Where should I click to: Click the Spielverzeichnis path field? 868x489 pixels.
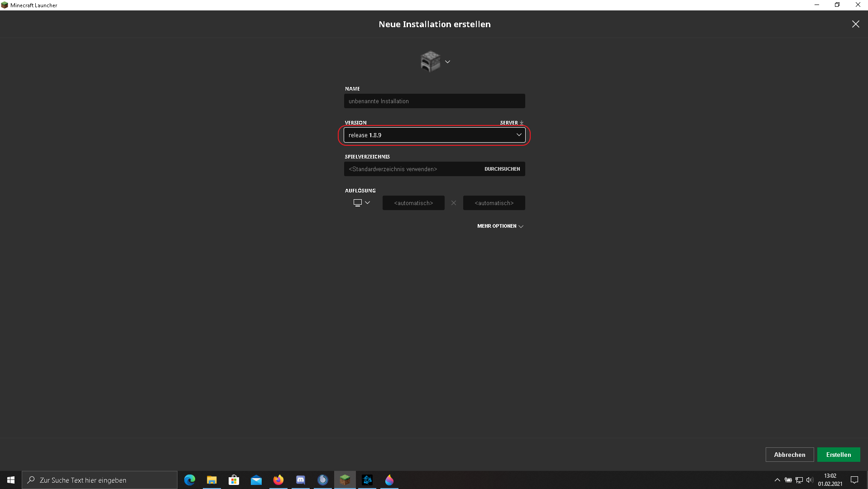(411, 169)
